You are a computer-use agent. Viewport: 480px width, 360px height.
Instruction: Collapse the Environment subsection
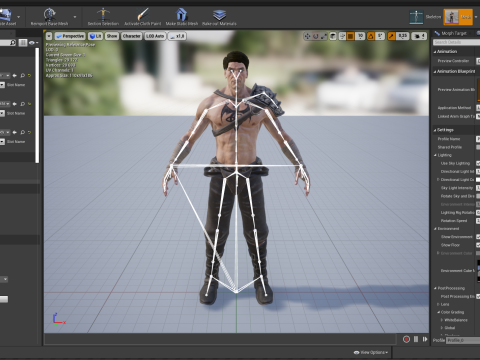pyautogui.click(x=435, y=229)
